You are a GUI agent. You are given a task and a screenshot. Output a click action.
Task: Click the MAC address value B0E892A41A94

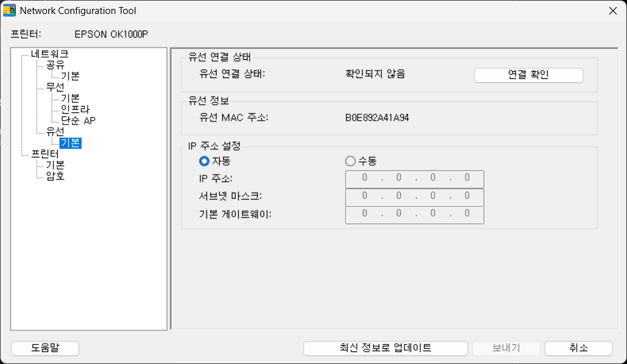coord(377,118)
